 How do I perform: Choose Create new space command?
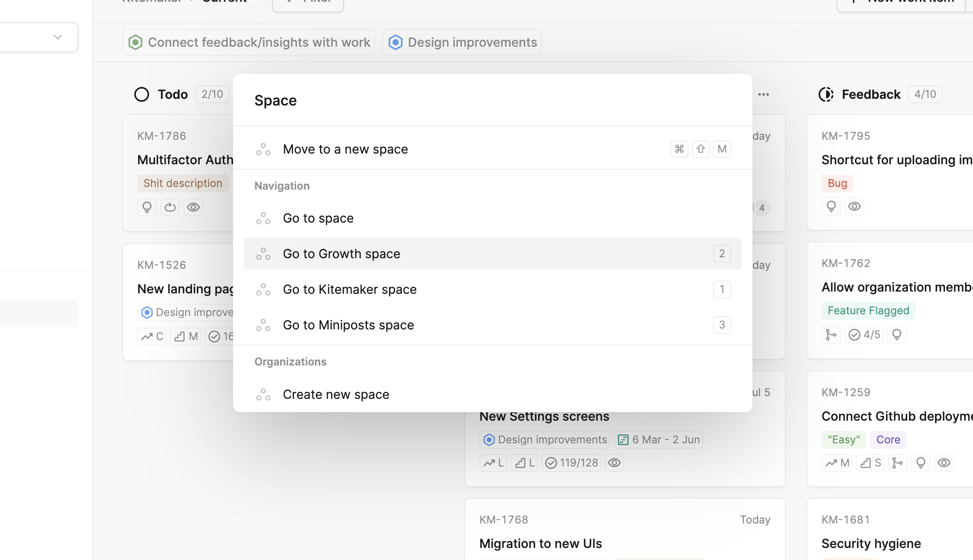tap(492, 394)
